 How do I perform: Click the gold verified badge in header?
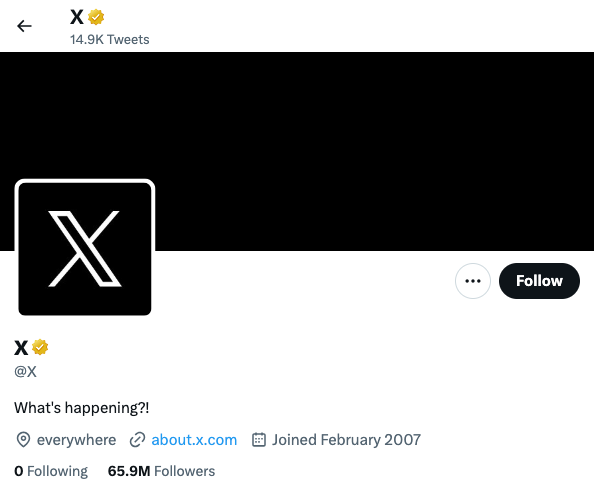pyautogui.click(x=96, y=17)
